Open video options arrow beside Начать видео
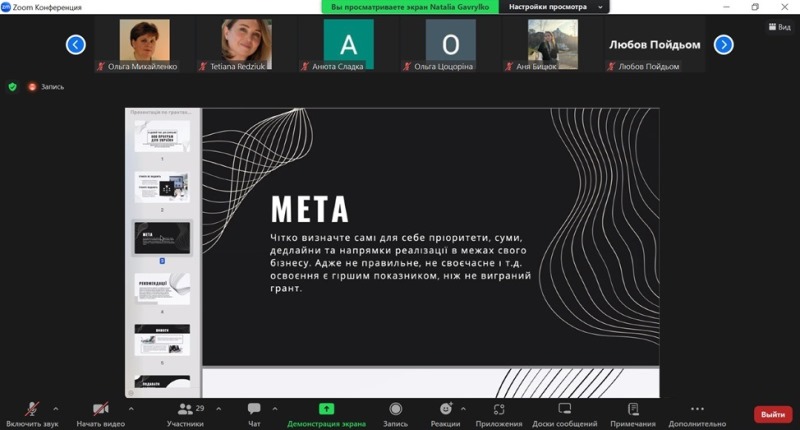The height and width of the screenshot is (430, 800). click(131, 409)
